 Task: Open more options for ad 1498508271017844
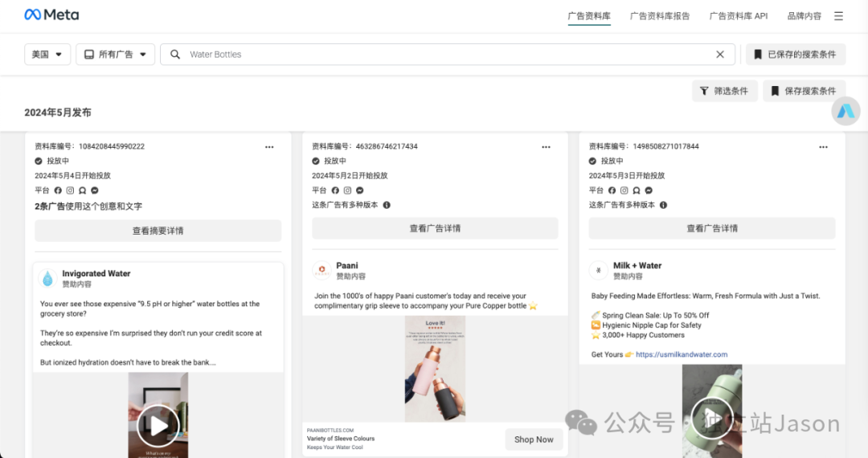(823, 147)
